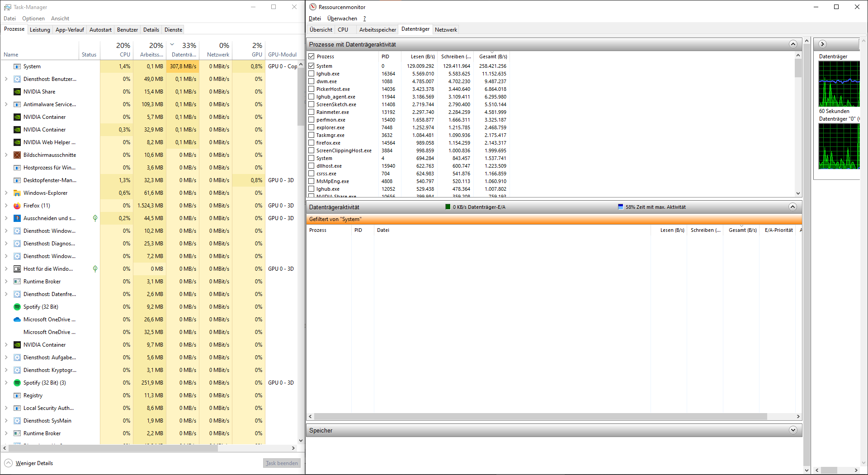The width and height of the screenshot is (868, 475).
Task: Check the lghub.exe PID 16364 checkbox
Action: pyautogui.click(x=311, y=74)
